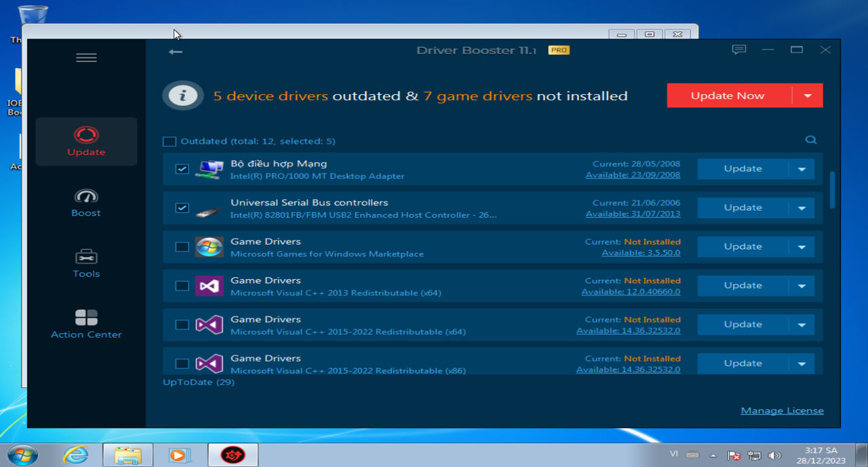868x467 pixels.
Task: Check Visual C++ 2015-2022 Redistributable (x86)
Action: point(182,364)
